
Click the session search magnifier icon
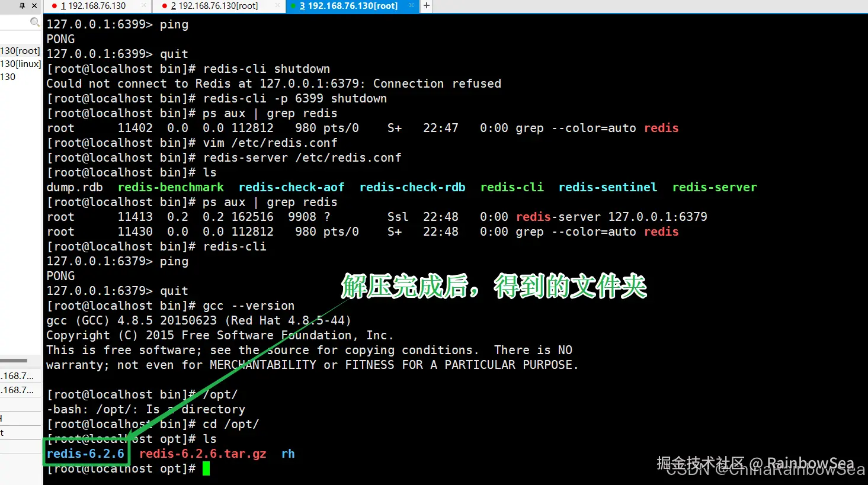pos(35,22)
